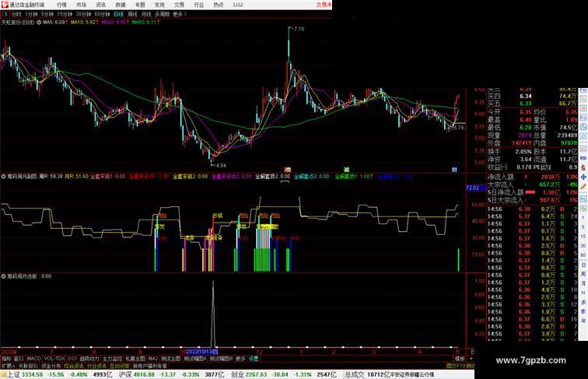The width and height of the screenshot is (588, 379).
Task: Click the blue four-arrow move icon
Action: pyautogui.click(x=583, y=177)
